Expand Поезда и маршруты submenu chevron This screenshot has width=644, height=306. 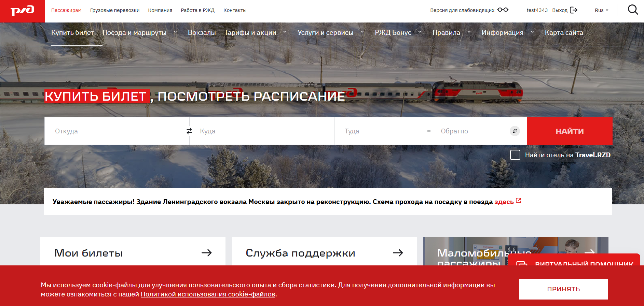click(x=175, y=32)
